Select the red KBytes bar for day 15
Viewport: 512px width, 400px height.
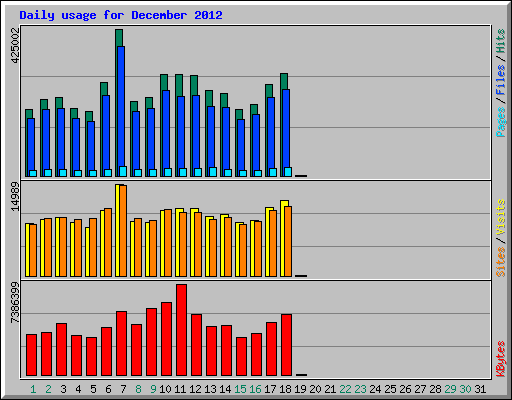click(x=241, y=357)
